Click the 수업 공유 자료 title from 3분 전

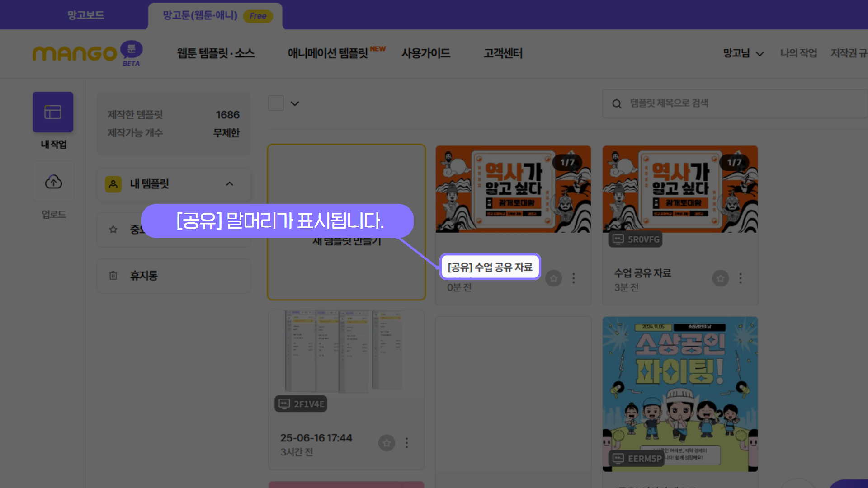[x=642, y=273]
